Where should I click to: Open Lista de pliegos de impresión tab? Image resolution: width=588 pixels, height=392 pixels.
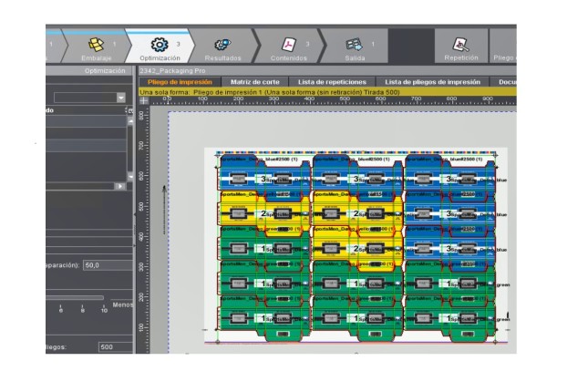[x=432, y=81]
